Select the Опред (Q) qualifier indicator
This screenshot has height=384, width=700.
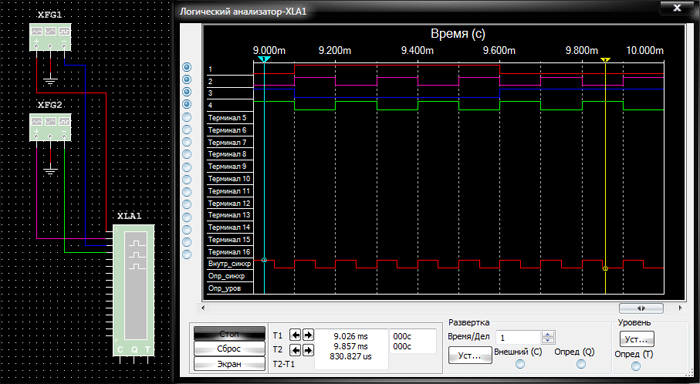point(580,364)
